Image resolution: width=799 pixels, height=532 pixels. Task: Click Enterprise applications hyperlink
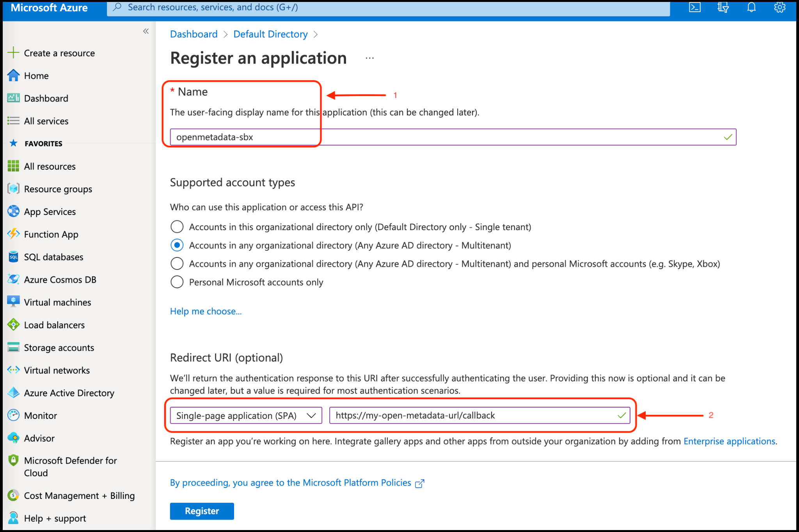click(730, 440)
